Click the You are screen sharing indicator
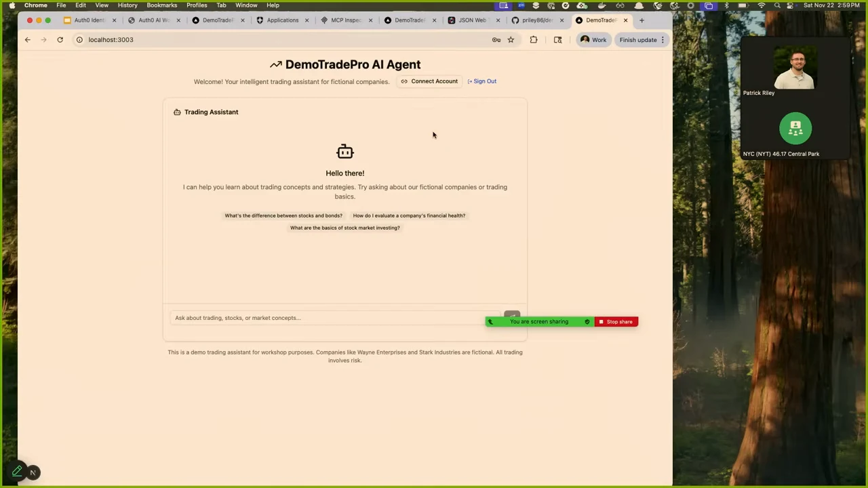Image resolution: width=868 pixels, height=488 pixels. coord(539,322)
